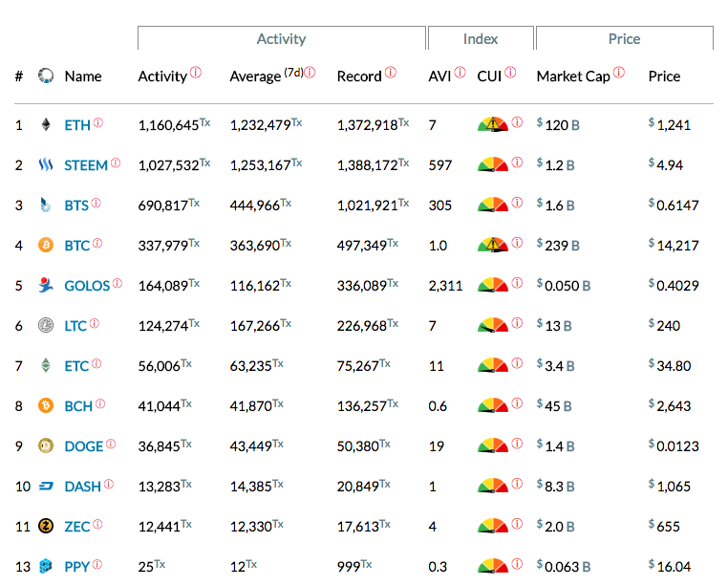The image size is (728, 586).
Task: Select the Activity group tab
Action: [281, 38]
